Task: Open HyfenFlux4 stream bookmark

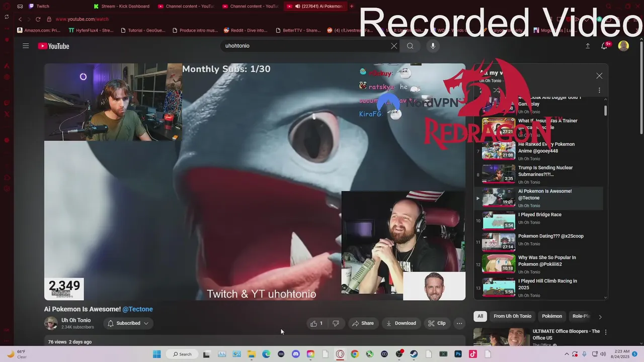Action: pos(91,30)
